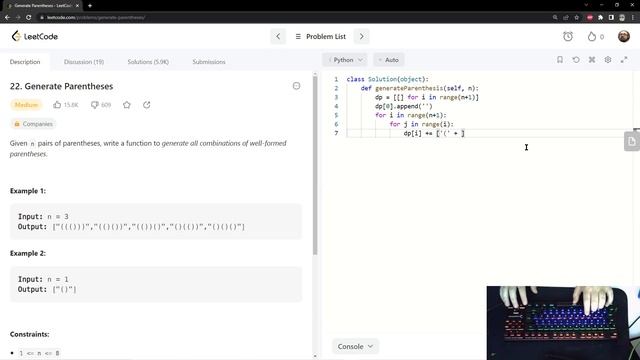Image resolution: width=640 pixels, height=360 pixels.
Task: Share the problem icon
Action: click(147, 105)
